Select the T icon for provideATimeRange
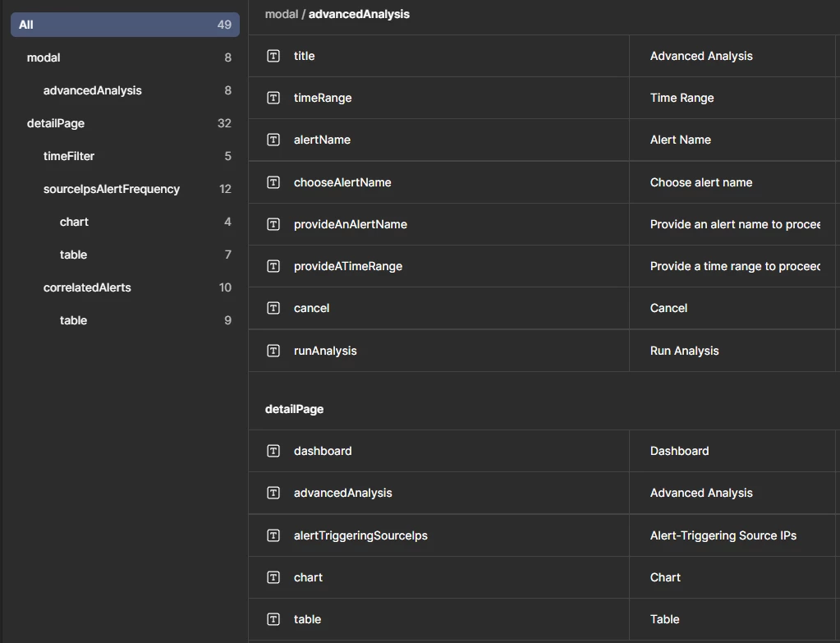This screenshot has height=643, width=840. [x=273, y=266]
